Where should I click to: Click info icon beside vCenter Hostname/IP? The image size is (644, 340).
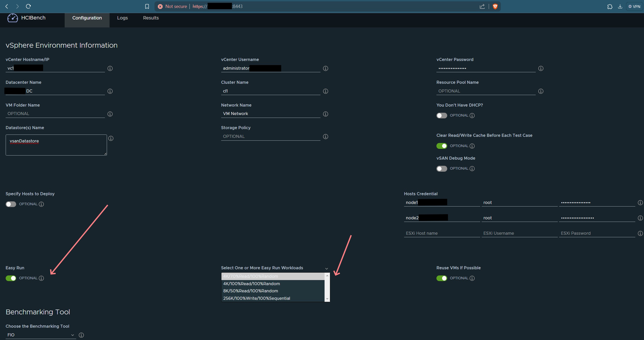110,68
